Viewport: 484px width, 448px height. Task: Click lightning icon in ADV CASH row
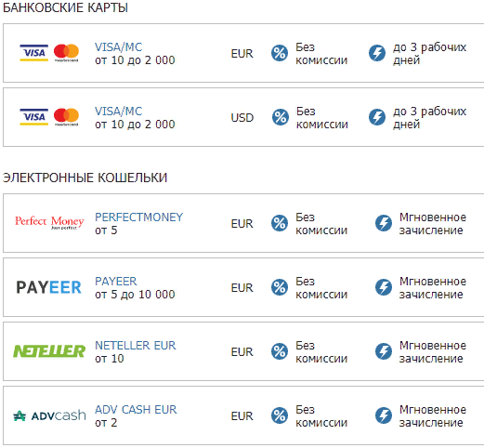point(384,415)
